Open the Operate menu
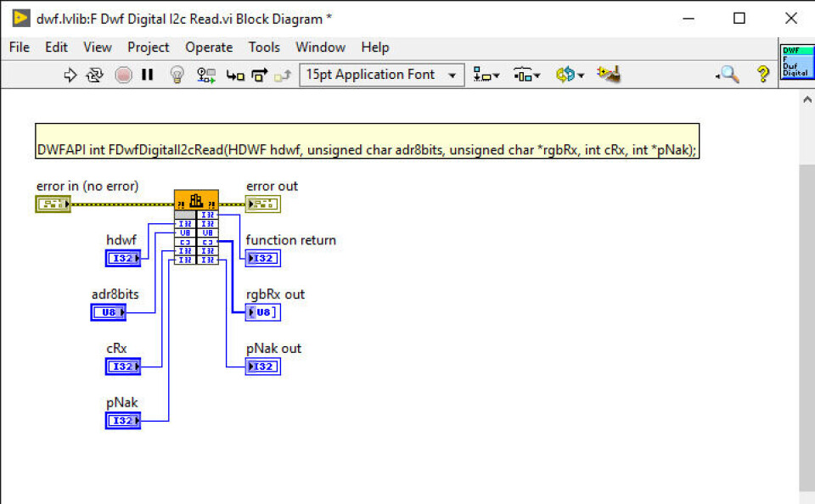815x504 pixels. tap(209, 48)
